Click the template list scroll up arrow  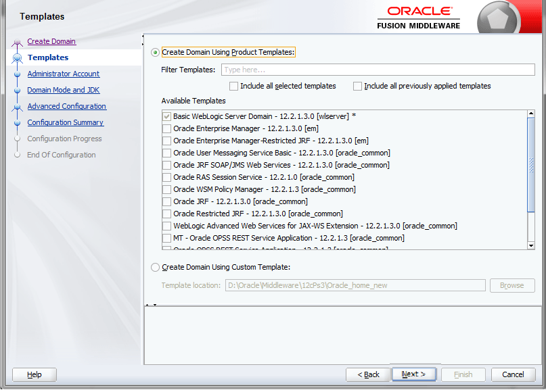pyautogui.click(x=531, y=114)
